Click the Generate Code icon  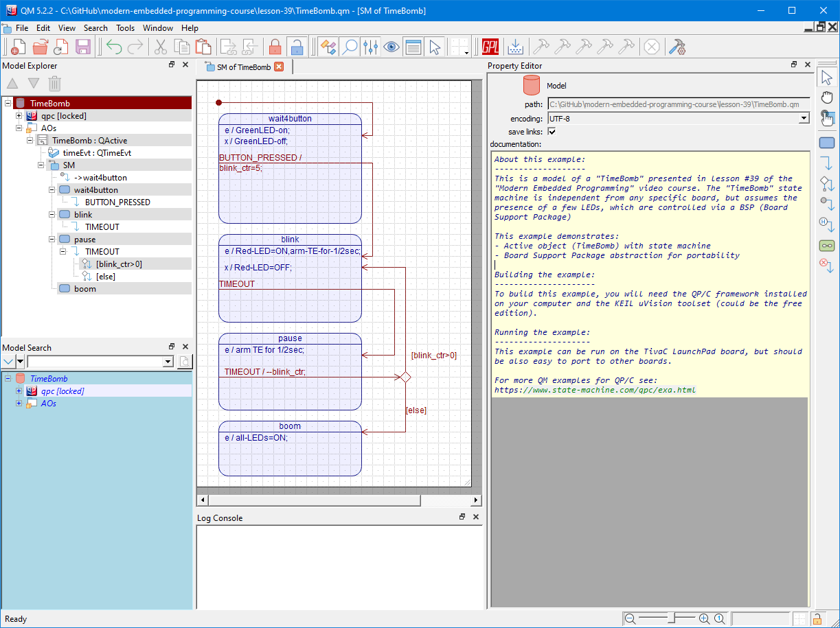(515, 47)
